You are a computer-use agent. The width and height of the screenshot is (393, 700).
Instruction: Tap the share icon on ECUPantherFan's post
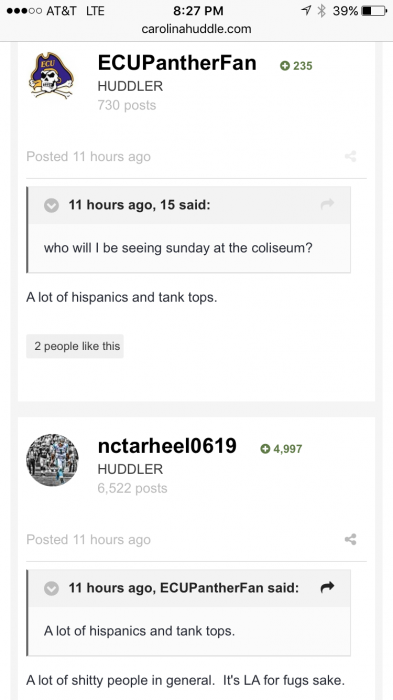(351, 156)
